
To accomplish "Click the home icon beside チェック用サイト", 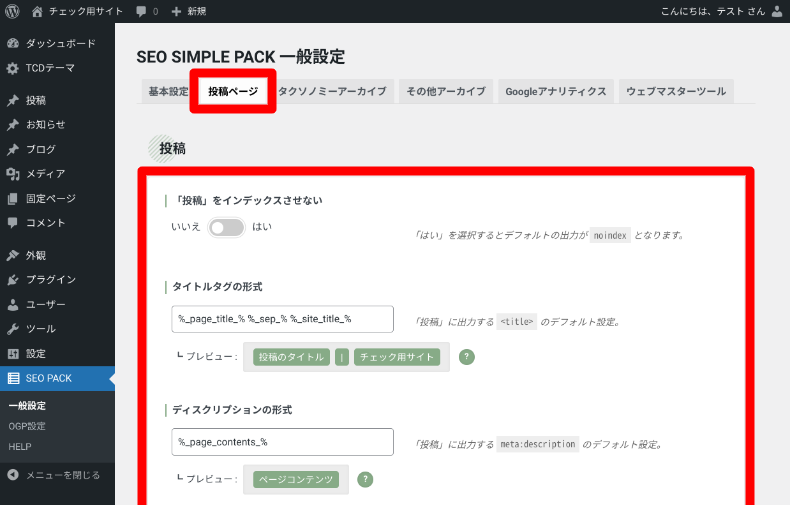I will pos(37,12).
